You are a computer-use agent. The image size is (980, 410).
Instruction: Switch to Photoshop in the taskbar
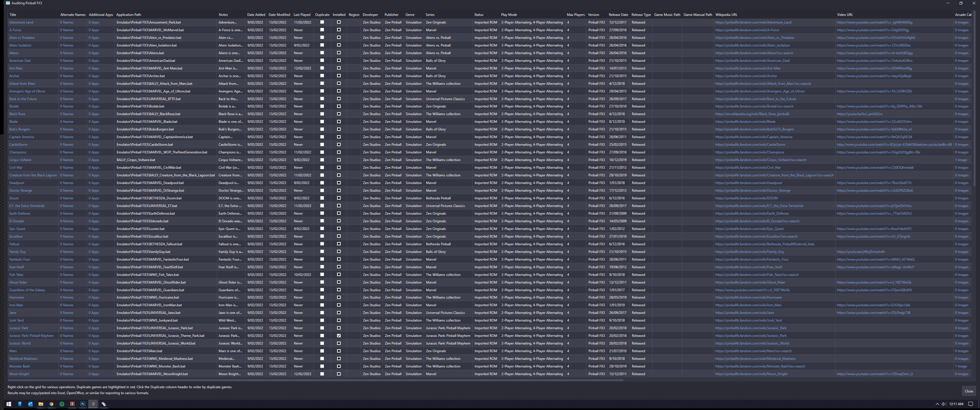click(83, 404)
